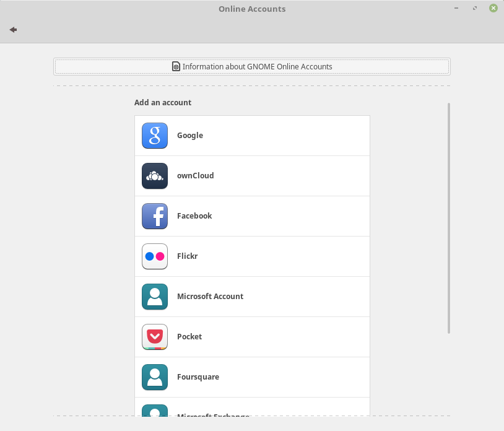Select the ownCloud label text
The height and width of the screenshot is (431, 504).
click(x=196, y=176)
